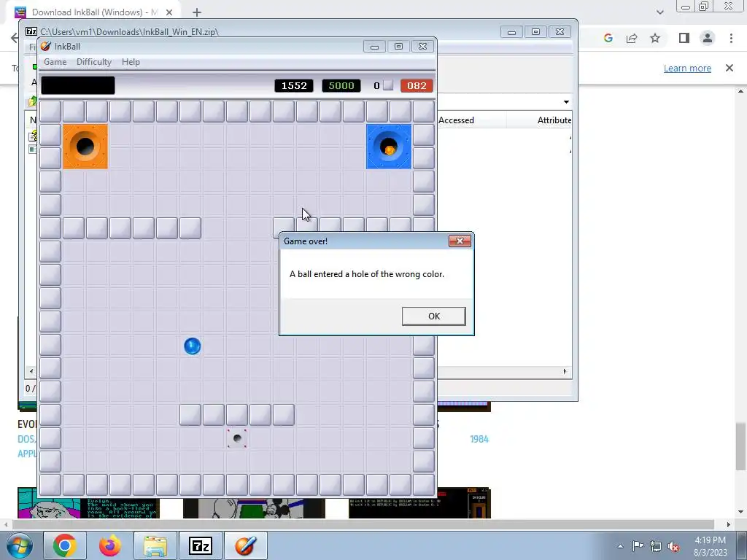This screenshot has height=560, width=747.
Task: Click the small gray ball with red corner markers
Action: coord(237,438)
